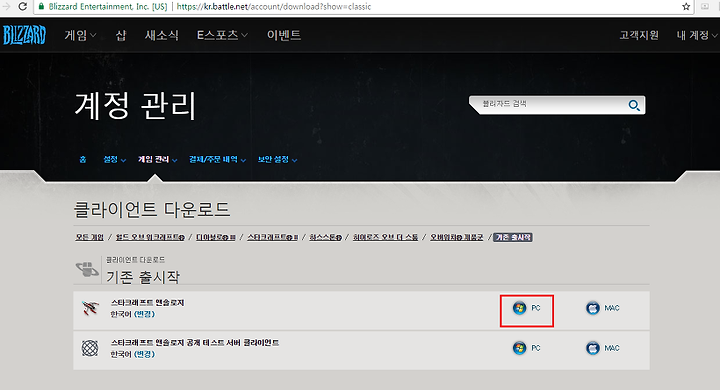720x390 pixels.
Task: Click Apple icon for 공개 테스트 서버 클라이언트
Action: pos(593,348)
